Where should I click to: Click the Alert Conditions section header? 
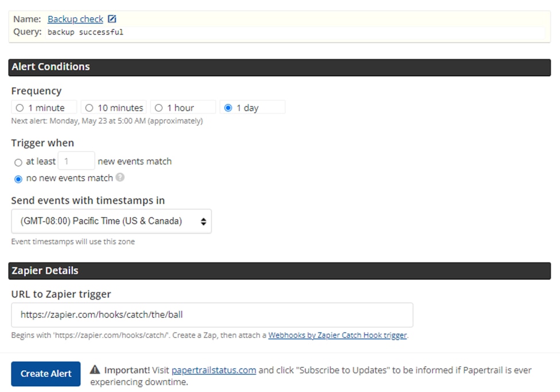click(279, 68)
